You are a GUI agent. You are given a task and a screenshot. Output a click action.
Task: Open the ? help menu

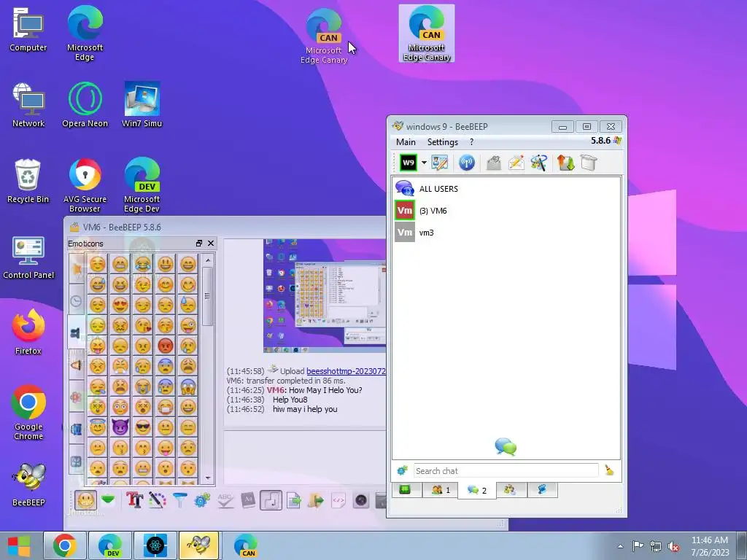coord(472,142)
